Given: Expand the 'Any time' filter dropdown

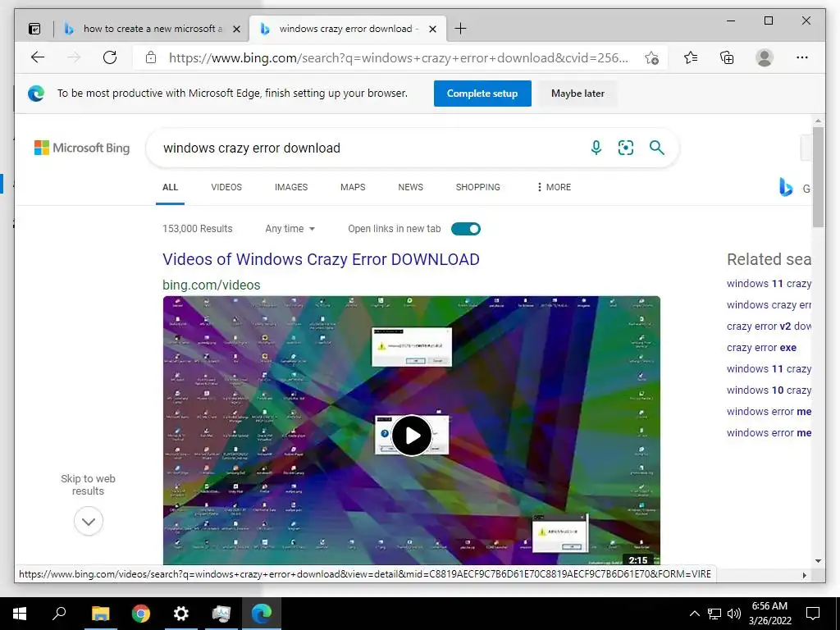Looking at the screenshot, I should click(290, 229).
